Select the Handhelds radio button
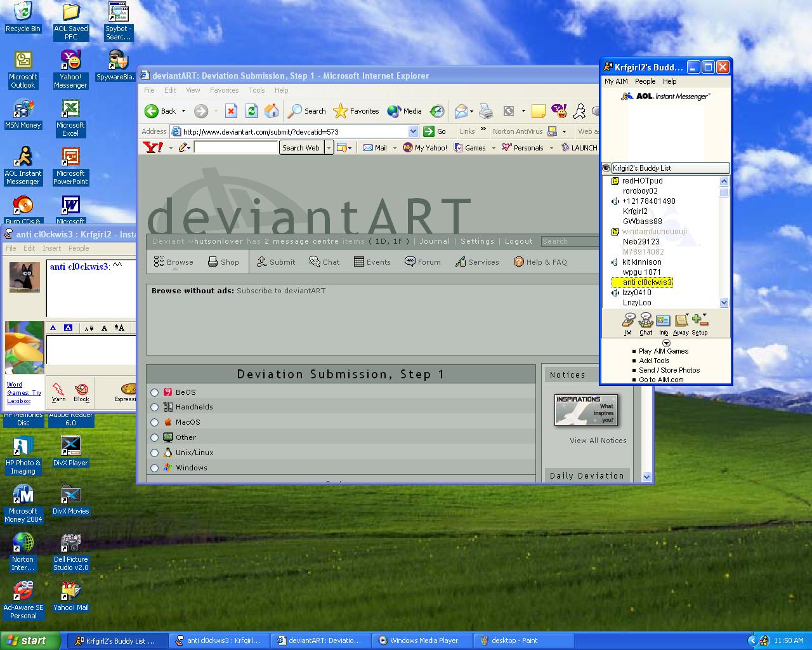 tap(154, 408)
